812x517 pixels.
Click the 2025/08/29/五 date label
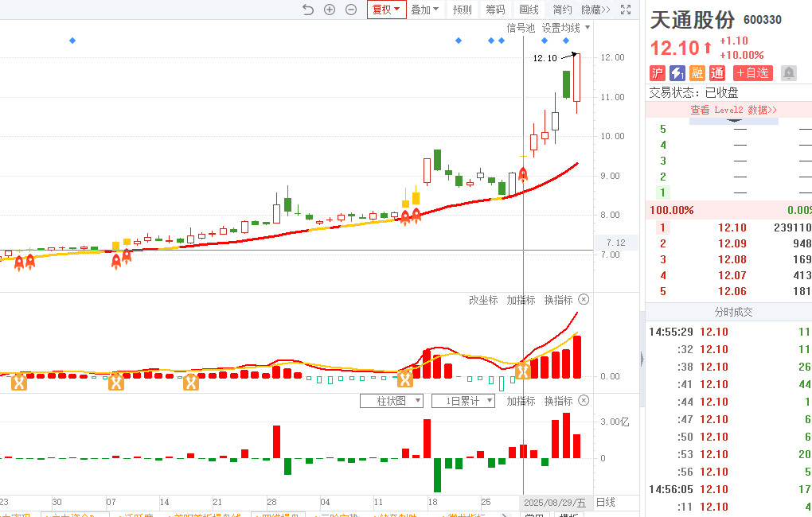point(555,503)
